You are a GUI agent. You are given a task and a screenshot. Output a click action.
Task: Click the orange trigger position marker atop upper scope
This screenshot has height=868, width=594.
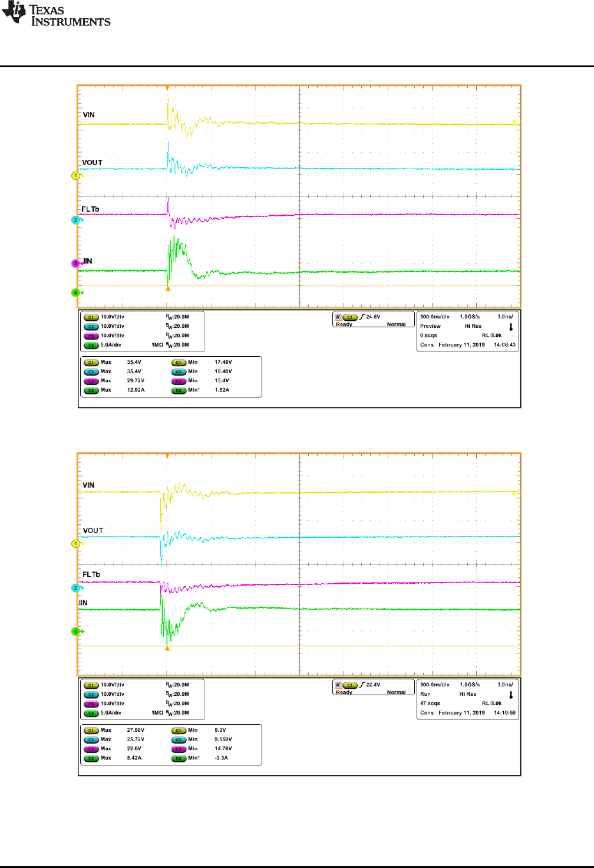point(167,88)
